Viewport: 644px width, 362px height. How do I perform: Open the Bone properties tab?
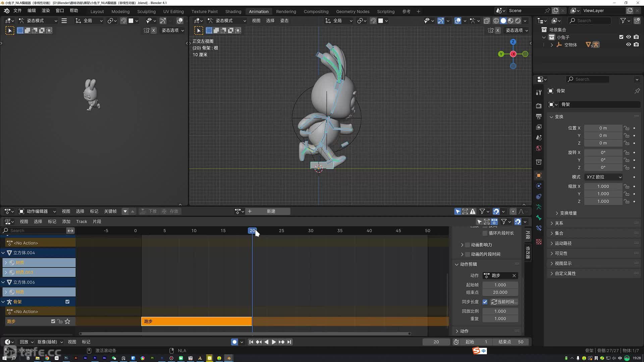[x=539, y=218]
